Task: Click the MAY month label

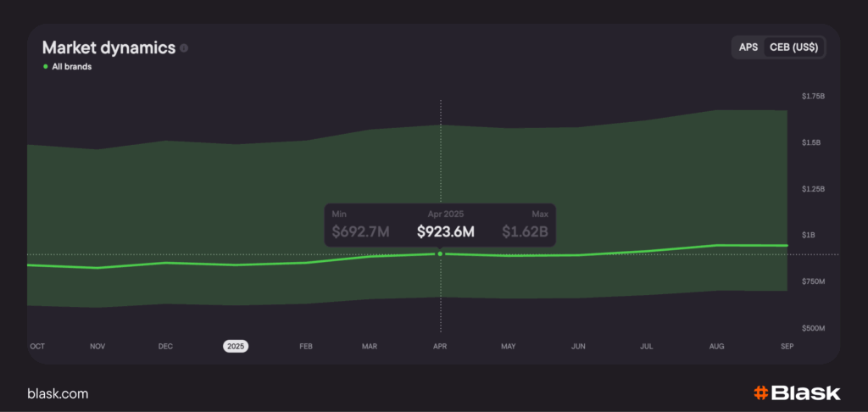Action: click(509, 346)
